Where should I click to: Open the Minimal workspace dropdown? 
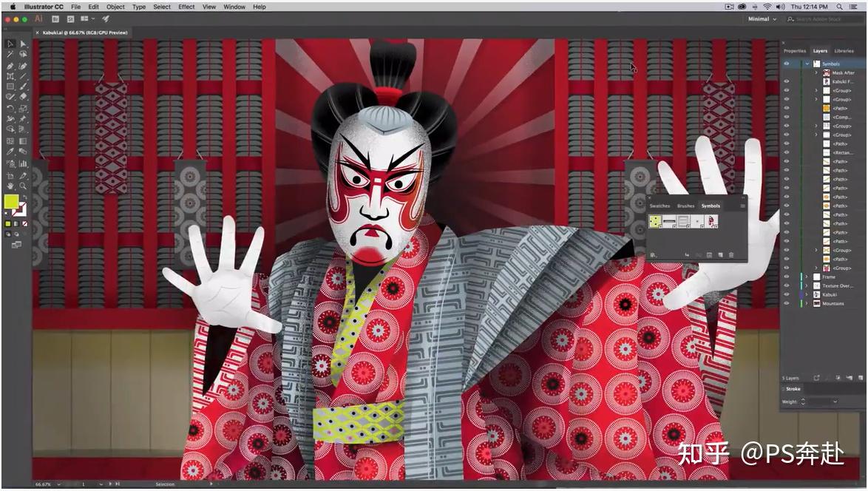[762, 18]
